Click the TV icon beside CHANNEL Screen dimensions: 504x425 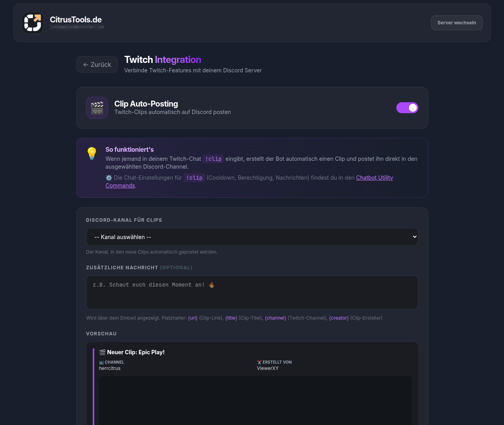(102, 362)
